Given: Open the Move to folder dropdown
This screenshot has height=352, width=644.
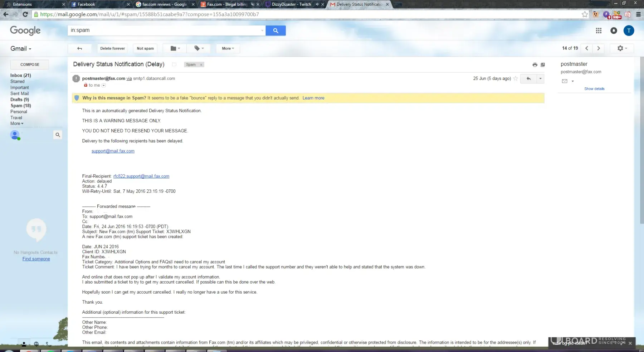Looking at the screenshot, I should tap(175, 48).
